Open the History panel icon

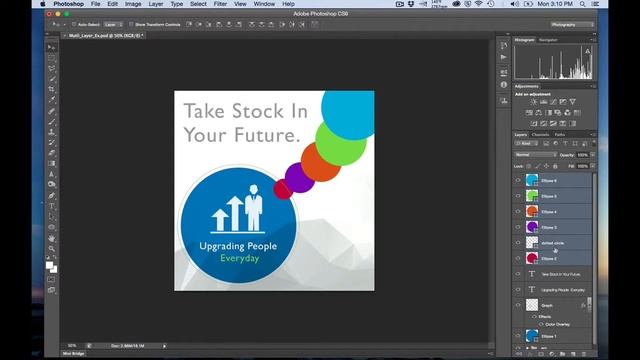[504, 45]
